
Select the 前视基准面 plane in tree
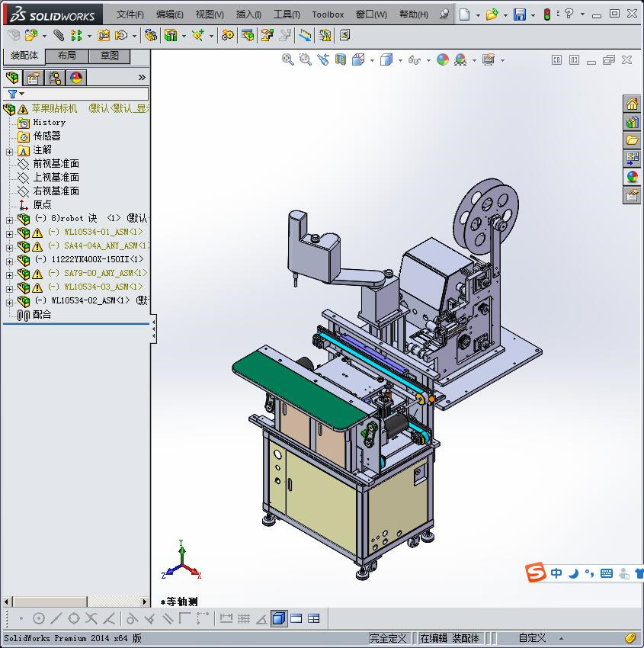point(56,164)
